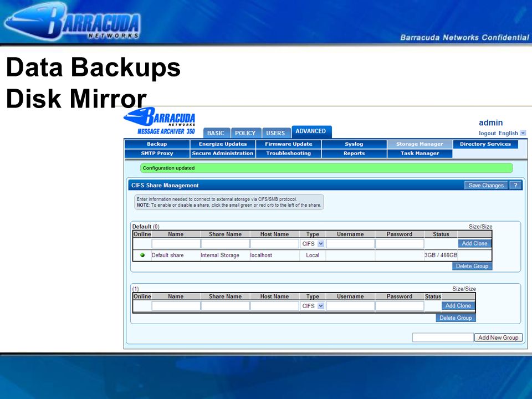Go to Firmware Update page
The image size is (532, 399).
[x=288, y=144]
